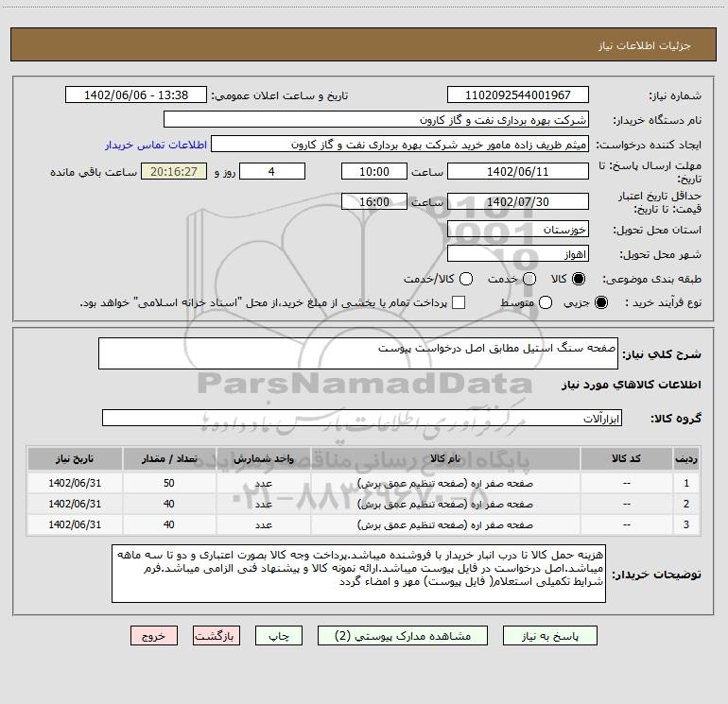Click the تعداد / مقدار column header
The height and width of the screenshot is (704, 728).
[x=169, y=459]
